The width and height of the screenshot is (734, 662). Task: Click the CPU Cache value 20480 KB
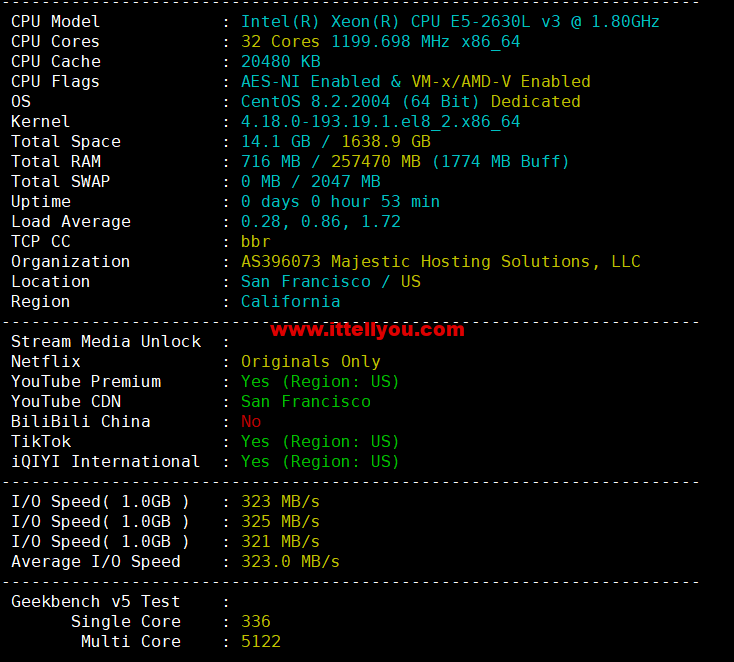(x=280, y=62)
